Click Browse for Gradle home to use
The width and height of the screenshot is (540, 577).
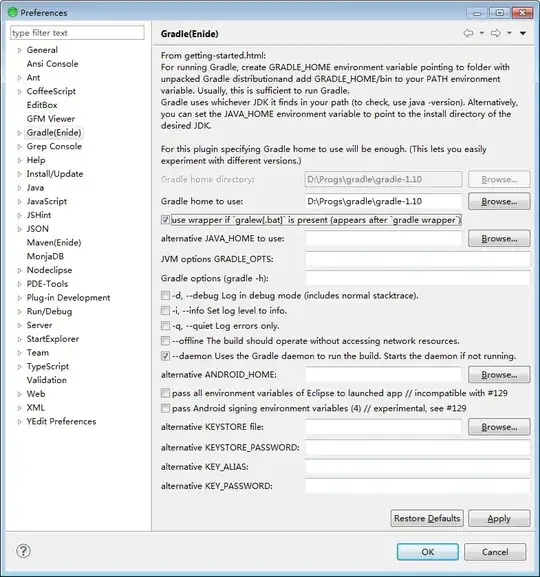(x=499, y=201)
